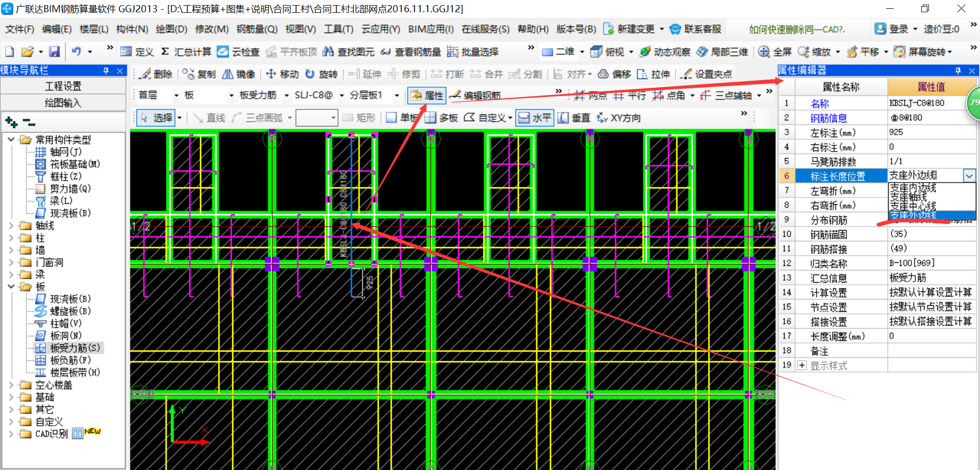The height and width of the screenshot is (470, 980).
Task: Open 查看钢筋量 rebar quantity view
Action: 410,52
